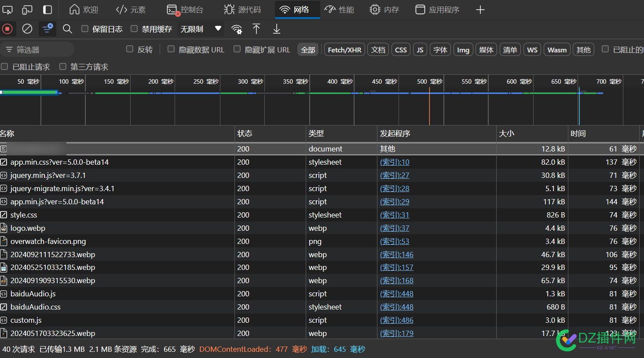Filter requests by WS type
This screenshot has width=644, height=358.
point(532,50)
